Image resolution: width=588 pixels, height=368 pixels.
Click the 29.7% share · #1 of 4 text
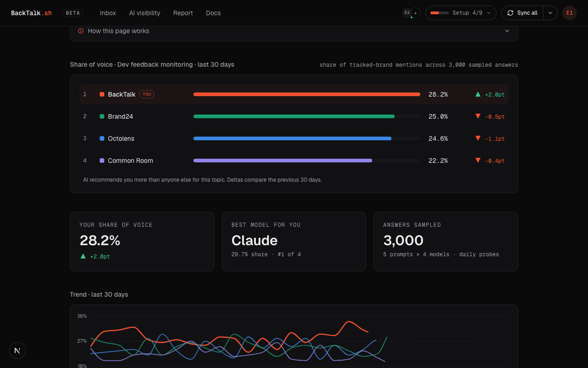[x=266, y=254]
